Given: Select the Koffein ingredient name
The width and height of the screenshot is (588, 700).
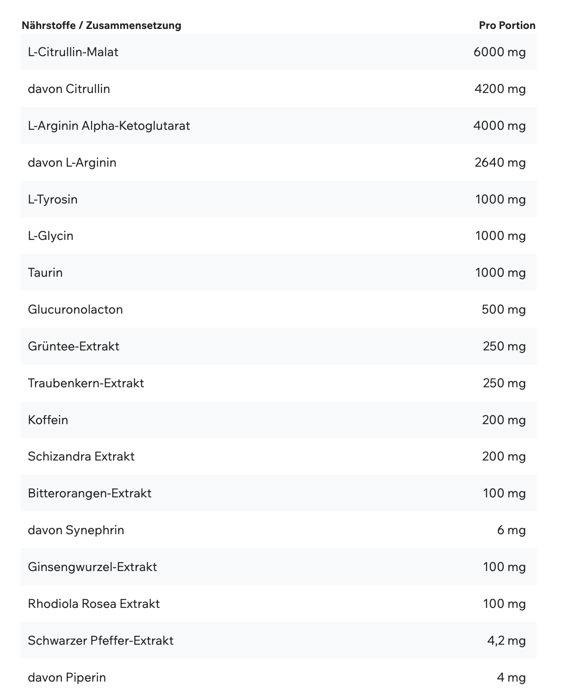Looking at the screenshot, I should pyautogui.click(x=48, y=420).
